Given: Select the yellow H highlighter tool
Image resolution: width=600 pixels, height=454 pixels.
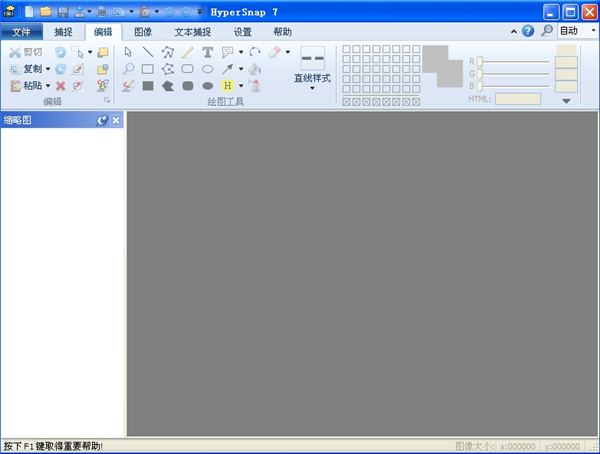Looking at the screenshot, I should [x=227, y=86].
